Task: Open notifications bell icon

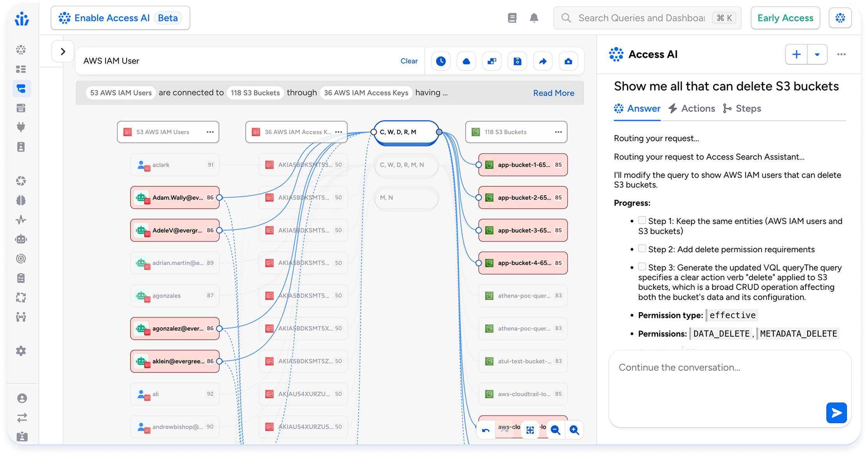Action: [534, 18]
